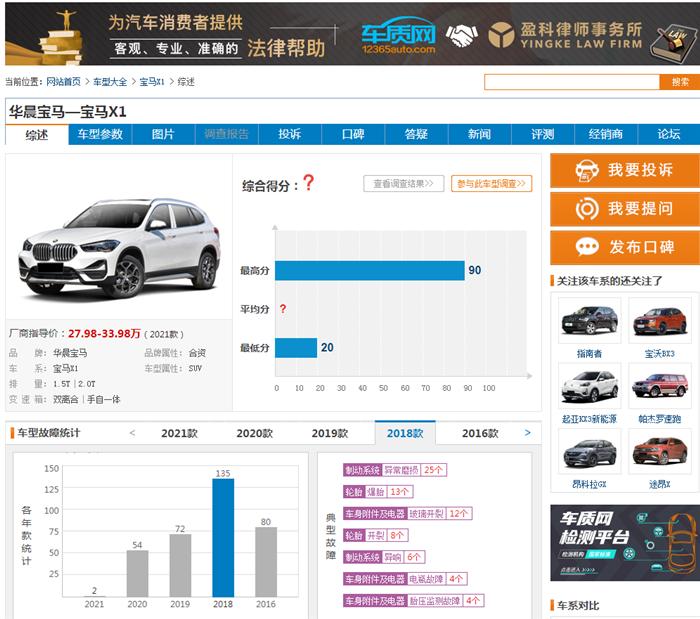The height and width of the screenshot is (619, 700).
Task: Click the 搜索 search button
Action: click(680, 82)
